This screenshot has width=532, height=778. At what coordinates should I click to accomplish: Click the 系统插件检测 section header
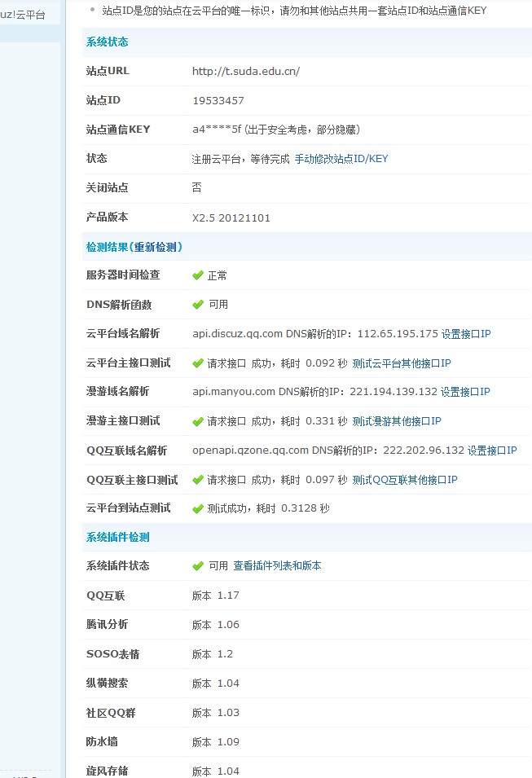[x=117, y=538]
